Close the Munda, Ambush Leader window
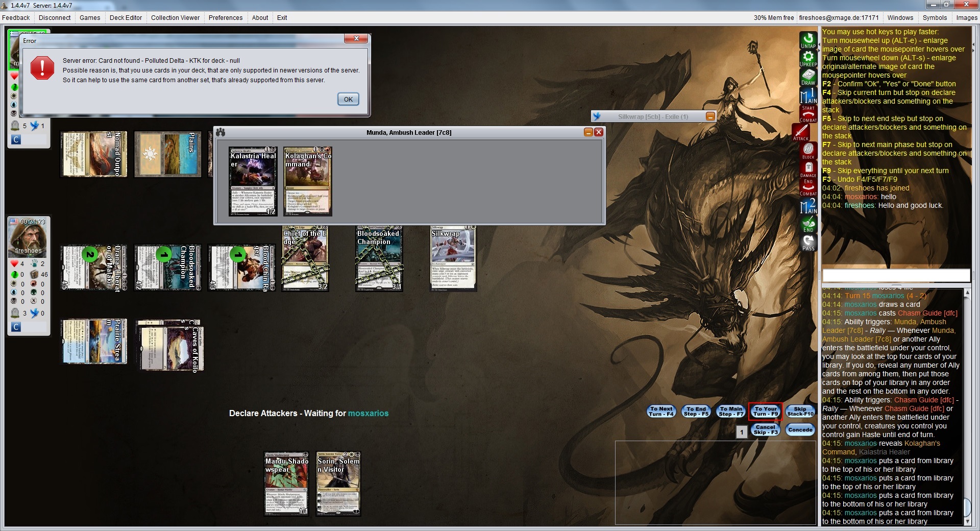 coord(599,132)
